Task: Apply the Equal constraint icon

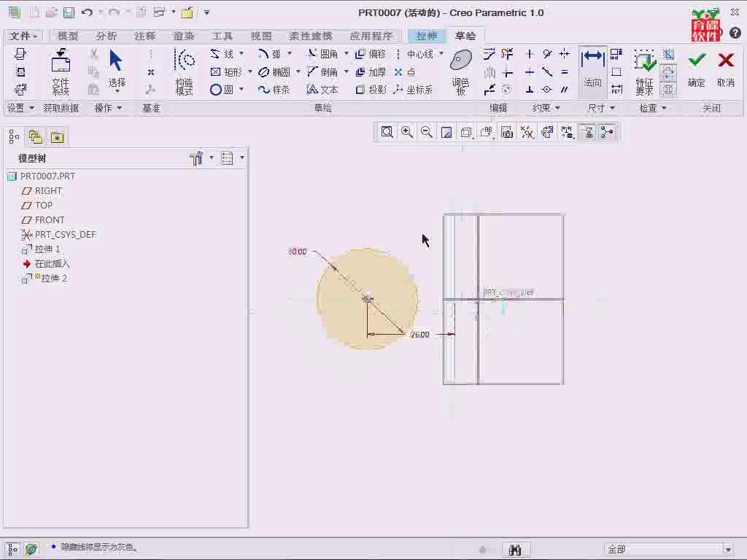Action: coord(565,72)
